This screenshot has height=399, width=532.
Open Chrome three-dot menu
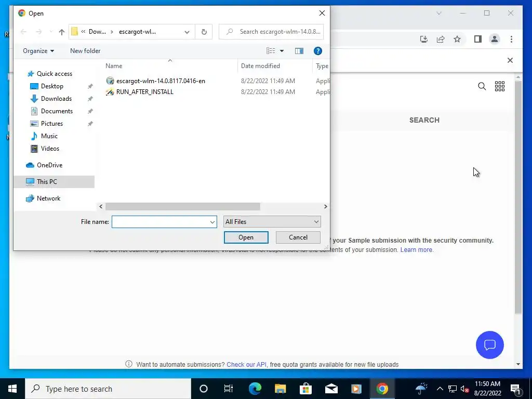point(511,39)
